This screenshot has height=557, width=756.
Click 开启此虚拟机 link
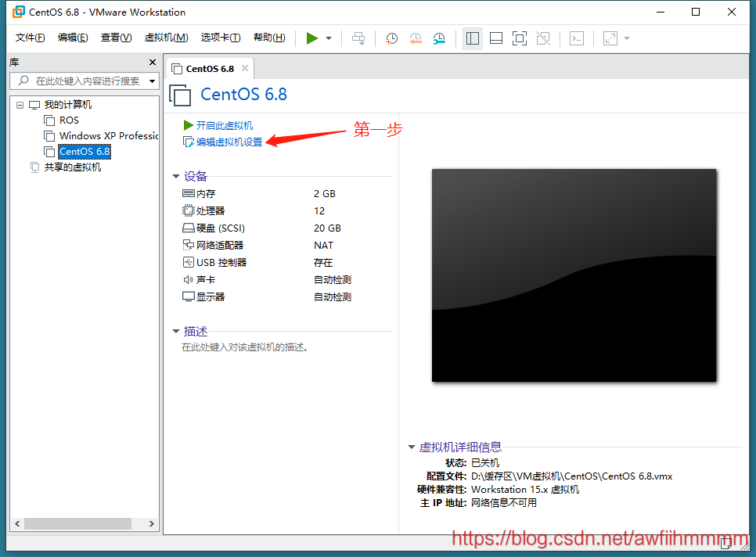click(224, 125)
